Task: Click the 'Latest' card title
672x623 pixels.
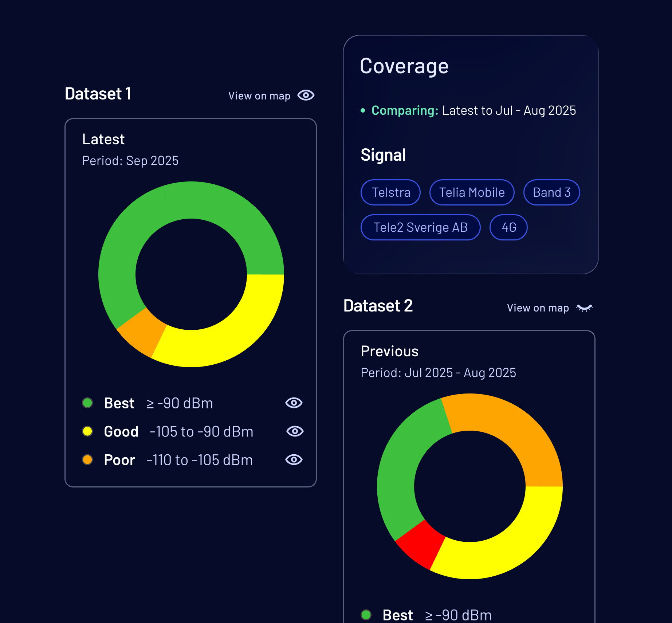Action: tap(103, 139)
